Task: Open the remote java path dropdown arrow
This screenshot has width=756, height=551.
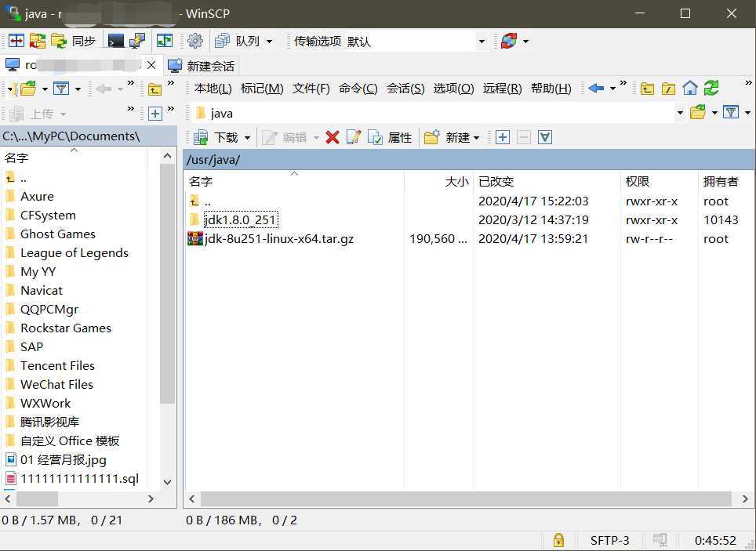Action: point(680,114)
